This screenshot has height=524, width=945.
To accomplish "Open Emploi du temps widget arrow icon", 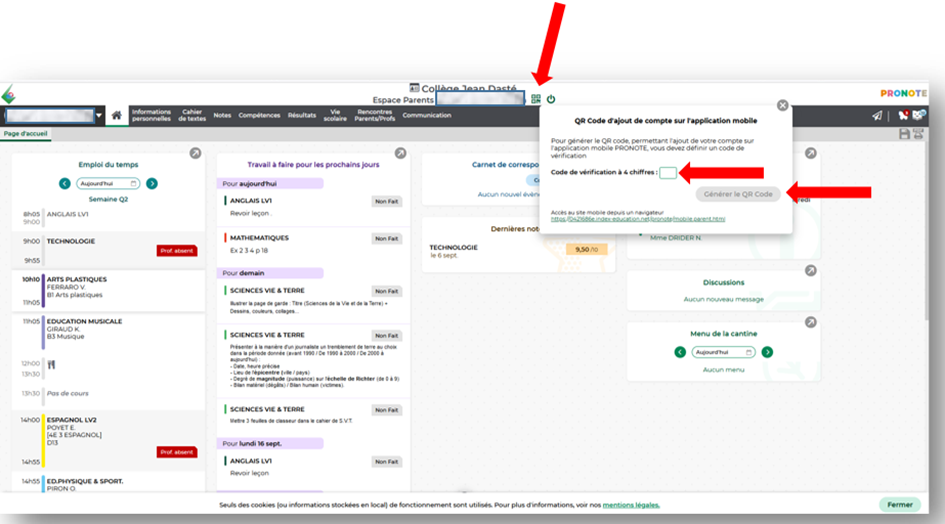I will coord(195,153).
